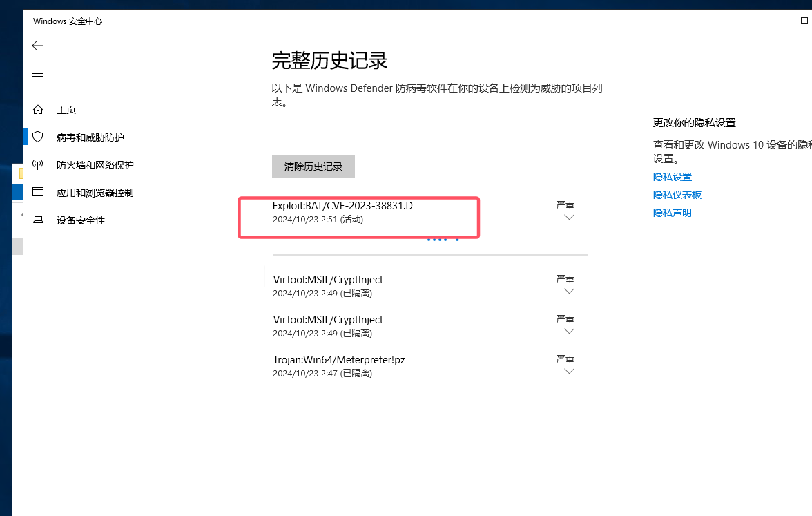Click the 完整历史记录 heading
The height and width of the screenshot is (516, 812).
click(330, 61)
